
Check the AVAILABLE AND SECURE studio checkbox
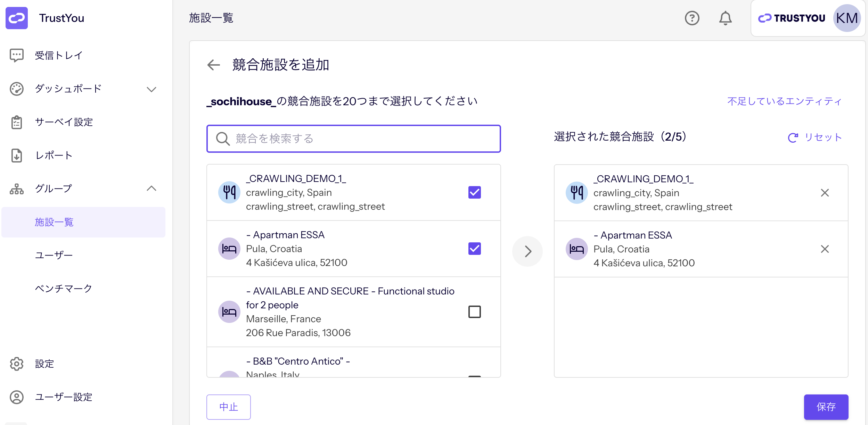click(x=475, y=312)
